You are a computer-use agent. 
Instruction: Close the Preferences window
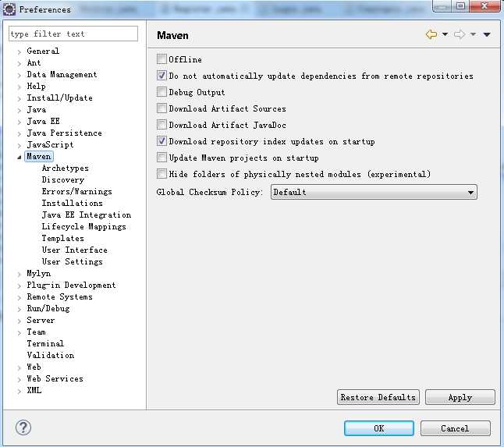click(x=484, y=5)
